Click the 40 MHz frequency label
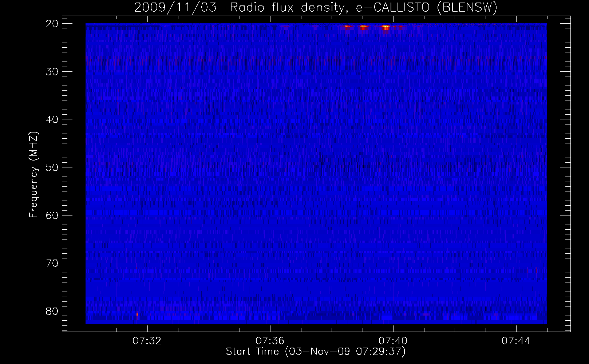Image resolution: width=589 pixels, height=364 pixels. 52,119
